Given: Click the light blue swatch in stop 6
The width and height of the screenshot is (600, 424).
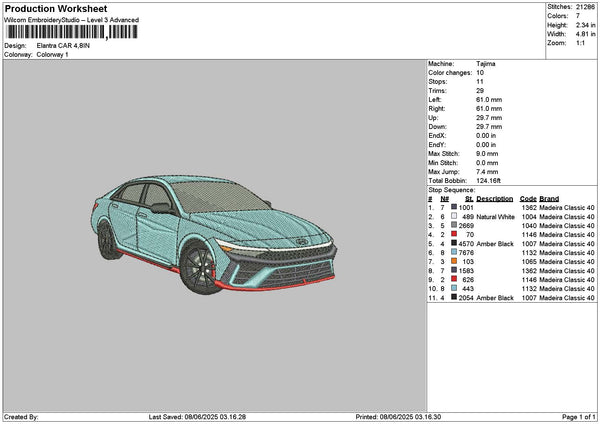Looking at the screenshot, I should coord(454,252).
